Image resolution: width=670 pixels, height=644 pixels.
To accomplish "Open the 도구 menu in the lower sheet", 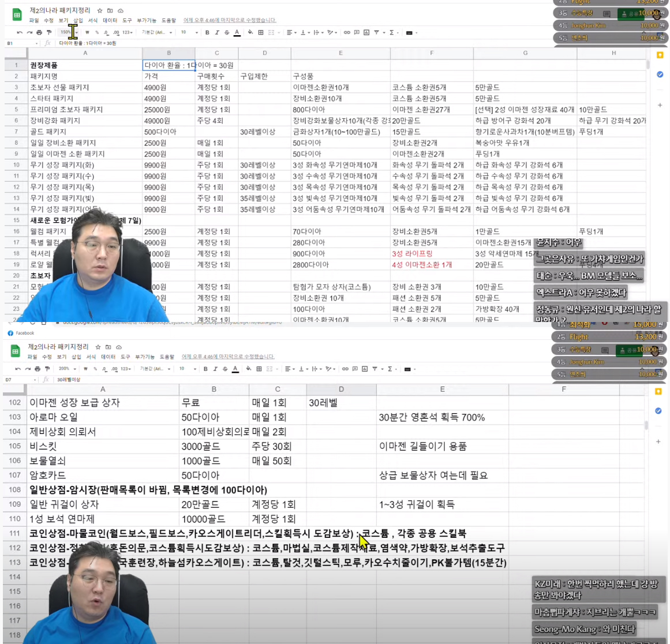I will pyautogui.click(x=125, y=357).
